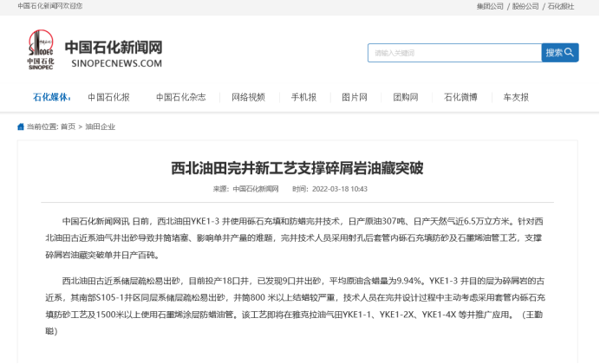Click 首页 breadcrumb link
Image resolution: width=600 pixels, height=364 pixels.
[x=68, y=127]
